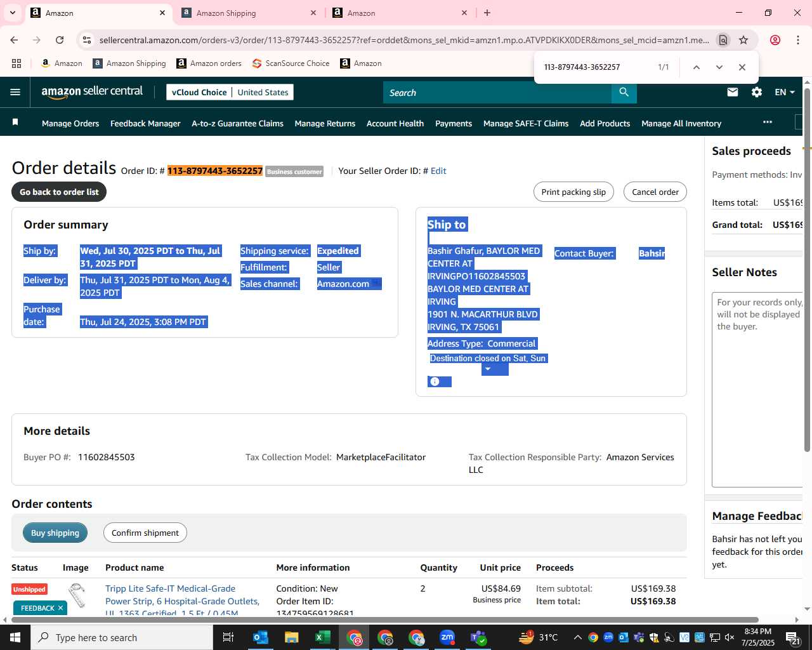The height and width of the screenshot is (650, 812).
Task: Bookmark this page with the star icon
Action: tap(743, 40)
